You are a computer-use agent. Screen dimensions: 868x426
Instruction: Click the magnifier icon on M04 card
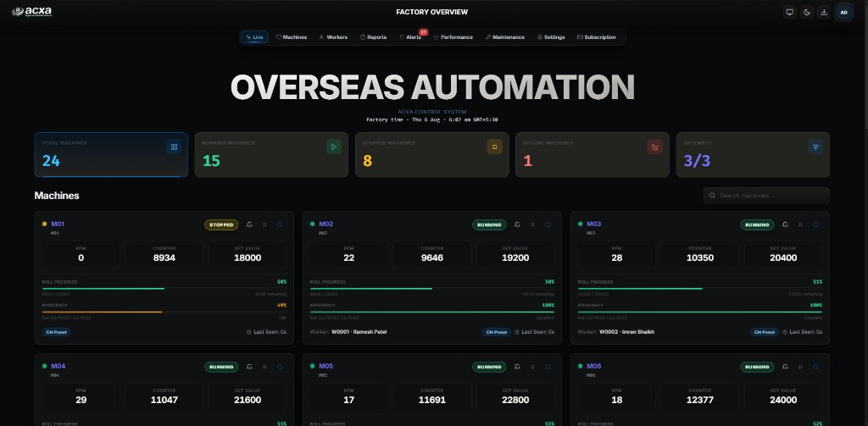(x=280, y=367)
